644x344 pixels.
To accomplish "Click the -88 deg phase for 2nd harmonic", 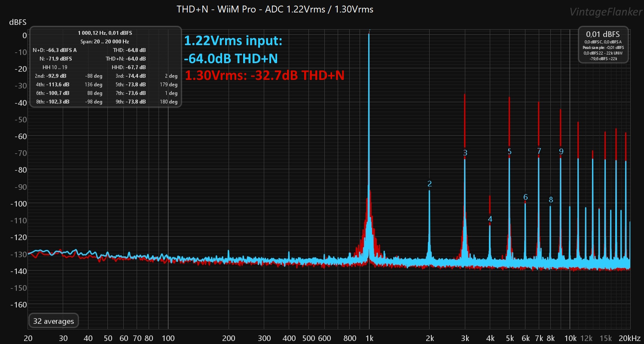I will 94,76.
